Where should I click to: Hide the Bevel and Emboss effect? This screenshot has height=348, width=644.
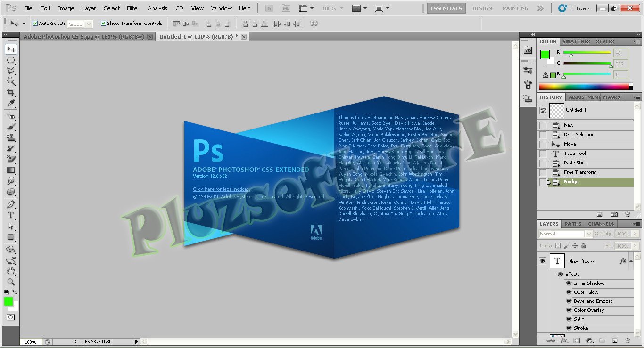pos(569,301)
